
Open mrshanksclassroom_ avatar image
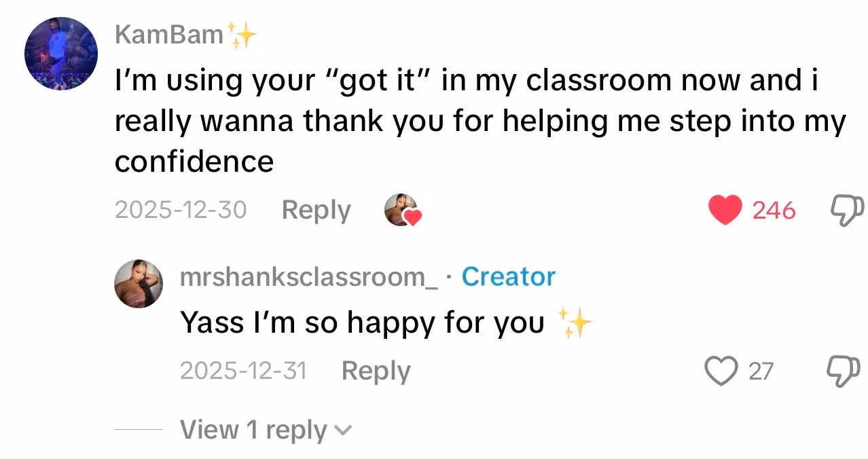point(139,283)
